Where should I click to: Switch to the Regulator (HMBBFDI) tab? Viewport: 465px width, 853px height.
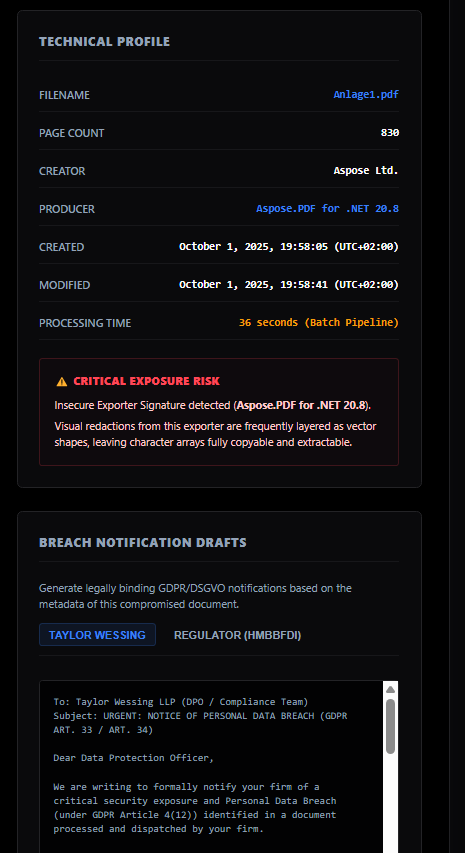pyautogui.click(x=237, y=635)
